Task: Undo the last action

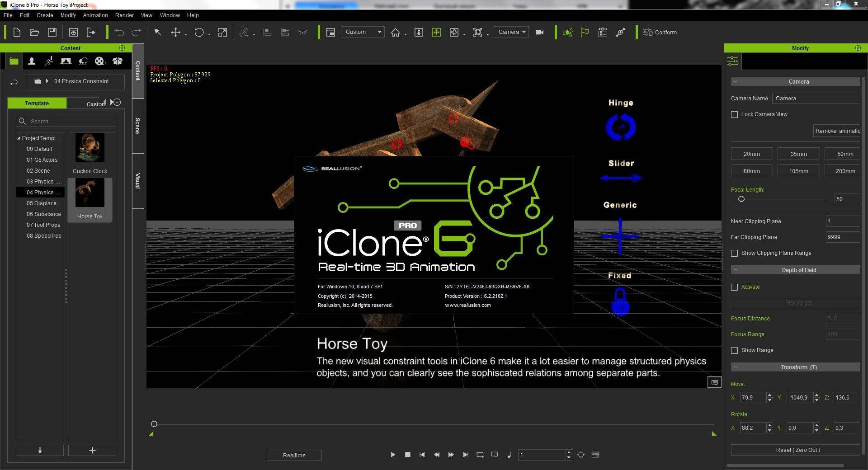Action: 119,32
